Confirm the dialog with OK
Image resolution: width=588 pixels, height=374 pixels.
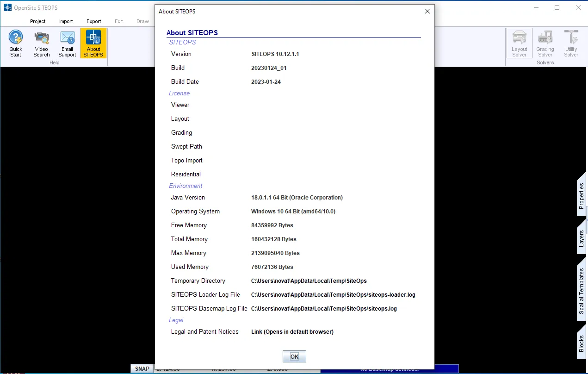295,356
